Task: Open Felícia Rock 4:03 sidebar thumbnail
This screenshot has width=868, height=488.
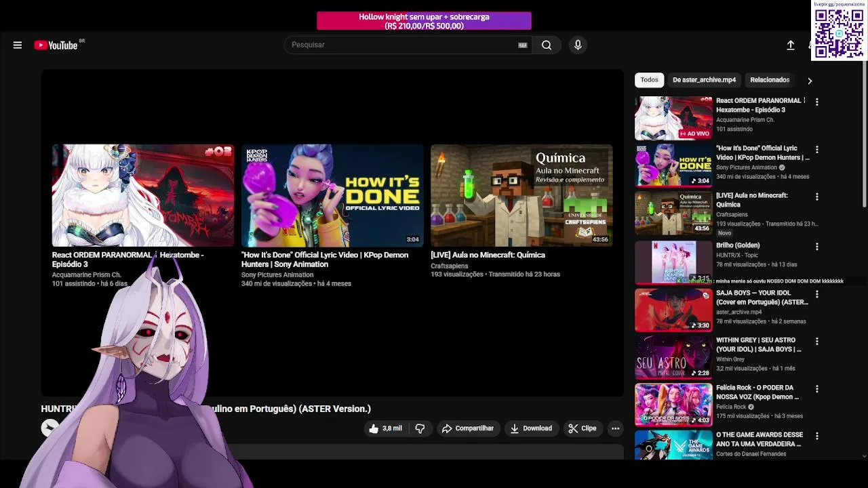Action: pyautogui.click(x=673, y=405)
